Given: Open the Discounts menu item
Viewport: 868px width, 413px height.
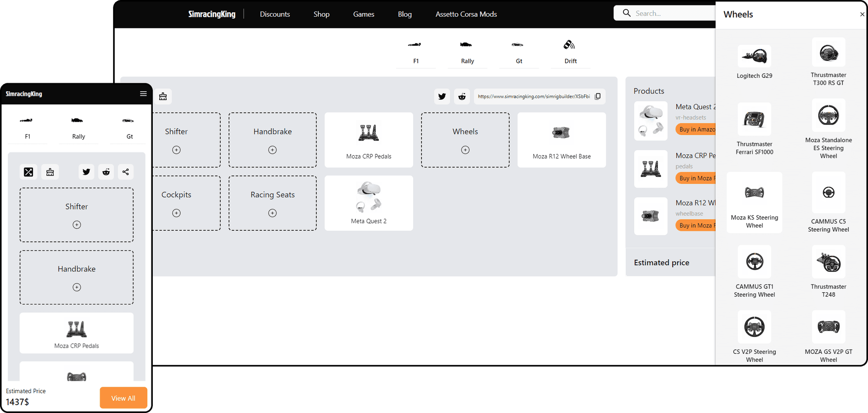Looking at the screenshot, I should [275, 14].
